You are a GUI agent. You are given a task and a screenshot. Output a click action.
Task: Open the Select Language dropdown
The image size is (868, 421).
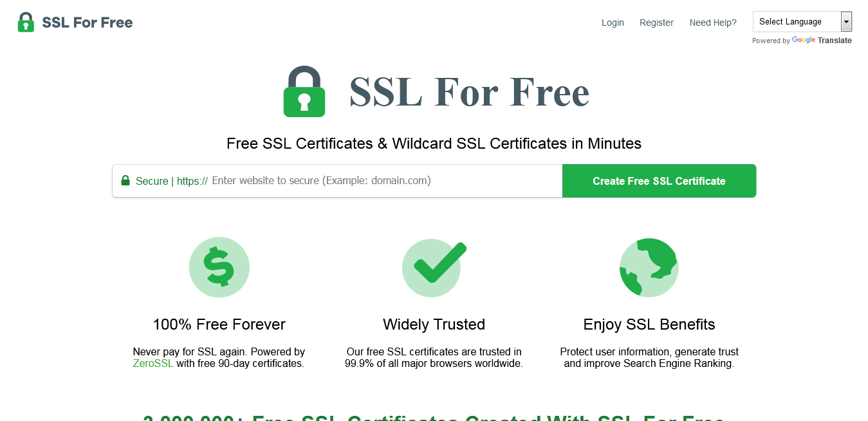tap(802, 21)
